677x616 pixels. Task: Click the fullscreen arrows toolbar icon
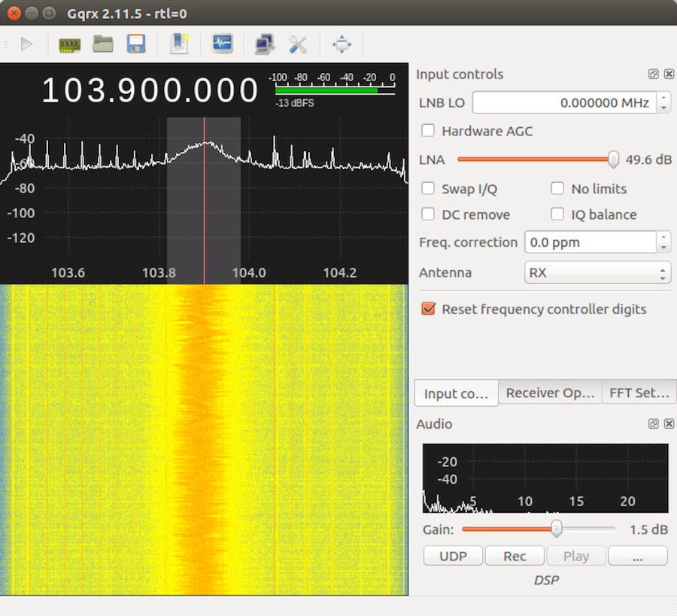(342, 44)
